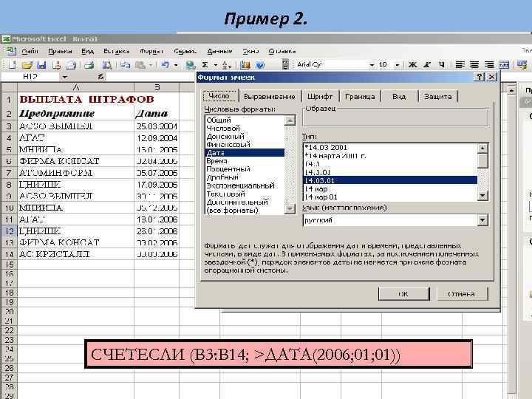532x399 pixels.
Task: Open the font name dropdown Arial Cyr
Action: 372,64
